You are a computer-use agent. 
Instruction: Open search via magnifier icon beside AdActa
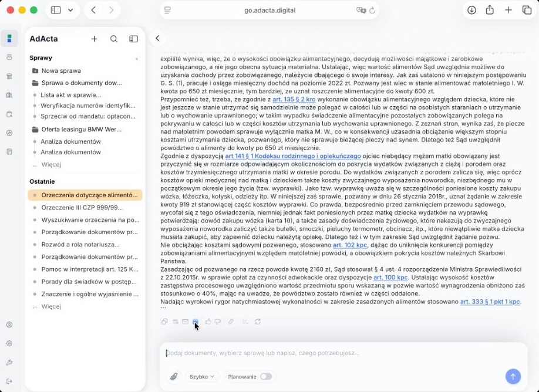click(x=114, y=39)
